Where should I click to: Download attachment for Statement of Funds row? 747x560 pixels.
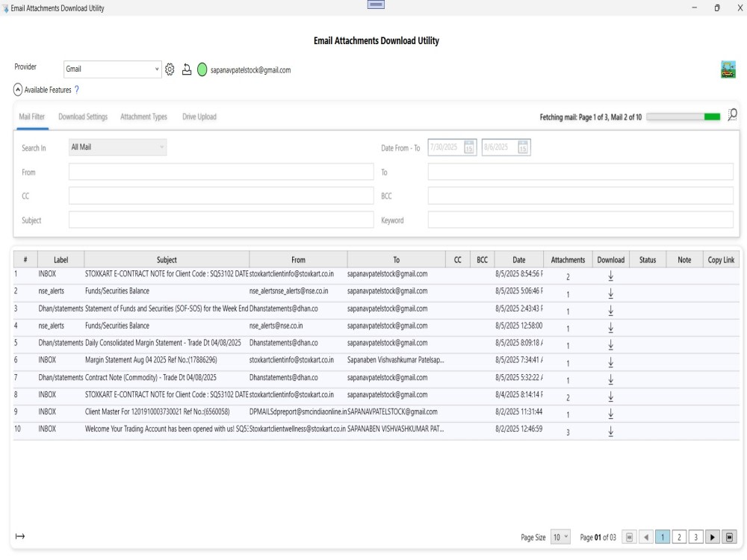pyautogui.click(x=611, y=311)
